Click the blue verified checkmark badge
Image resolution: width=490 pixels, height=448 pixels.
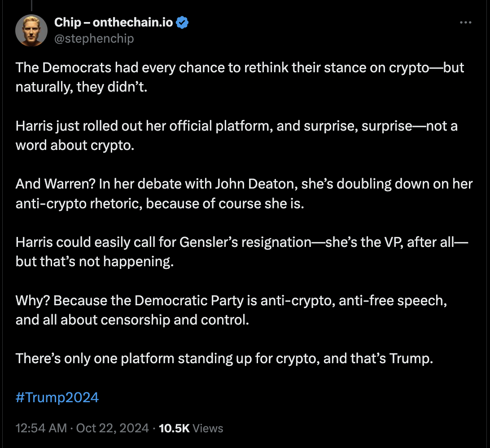click(x=182, y=22)
